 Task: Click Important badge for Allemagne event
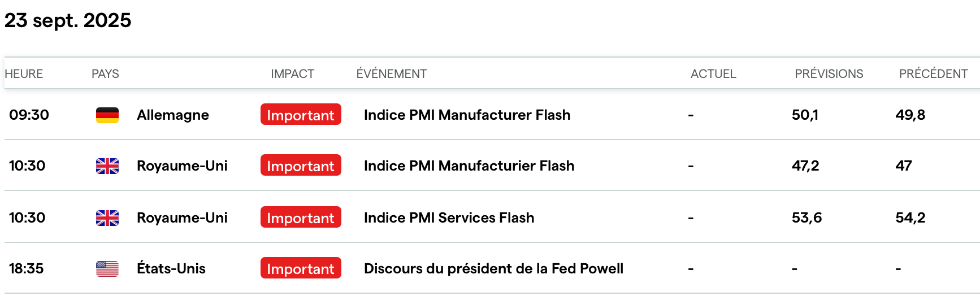[x=301, y=115]
